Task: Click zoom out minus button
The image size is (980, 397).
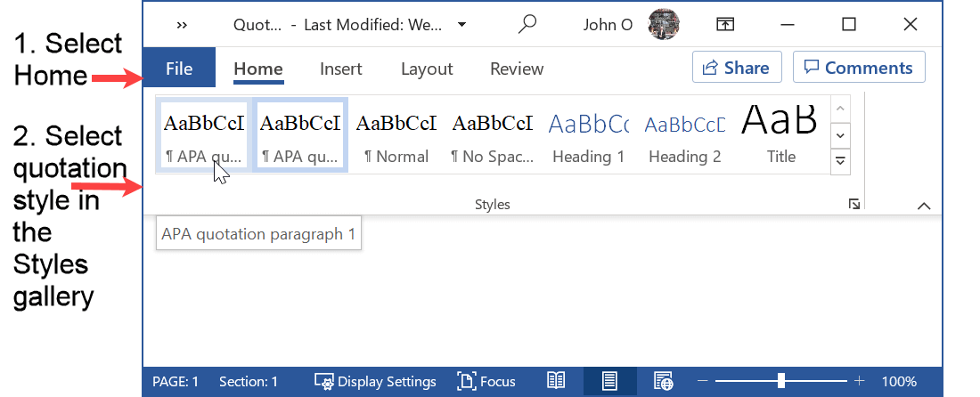Action: coord(703,381)
